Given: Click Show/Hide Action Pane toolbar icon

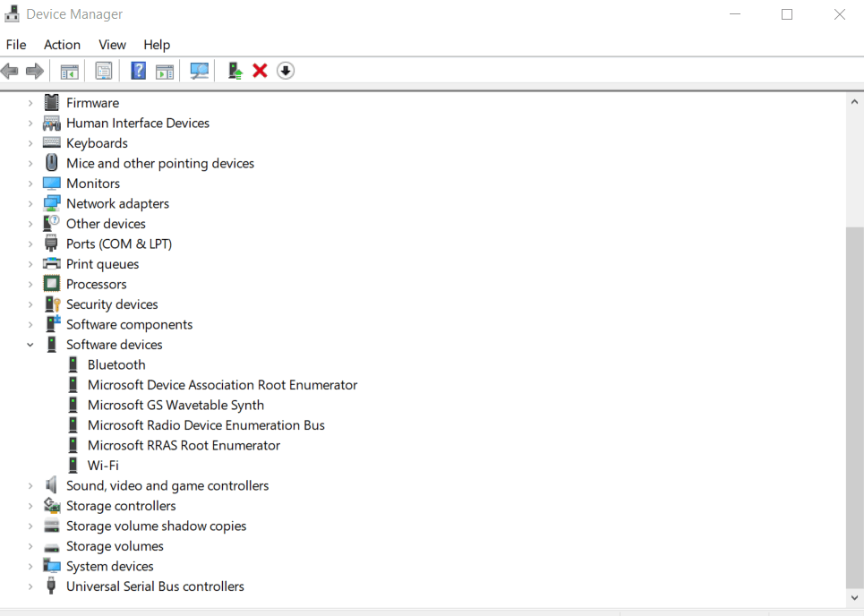Looking at the screenshot, I should click(165, 71).
